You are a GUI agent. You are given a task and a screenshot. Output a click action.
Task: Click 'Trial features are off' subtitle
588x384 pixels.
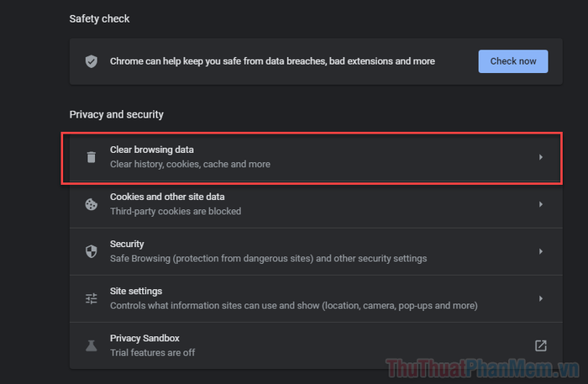(152, 353)
